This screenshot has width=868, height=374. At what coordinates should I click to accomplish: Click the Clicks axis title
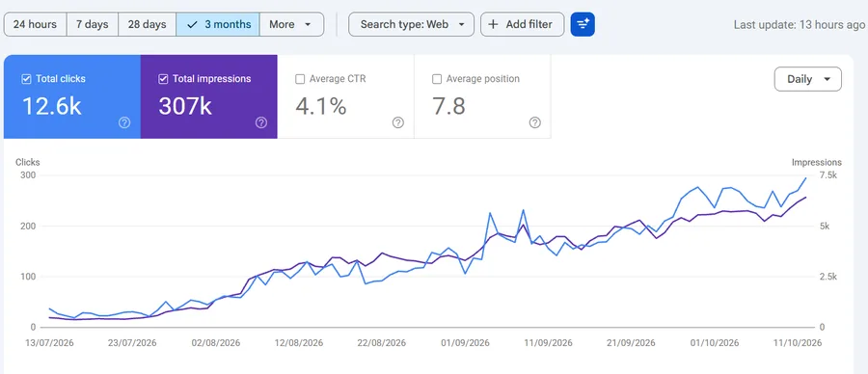click(28, 162)
